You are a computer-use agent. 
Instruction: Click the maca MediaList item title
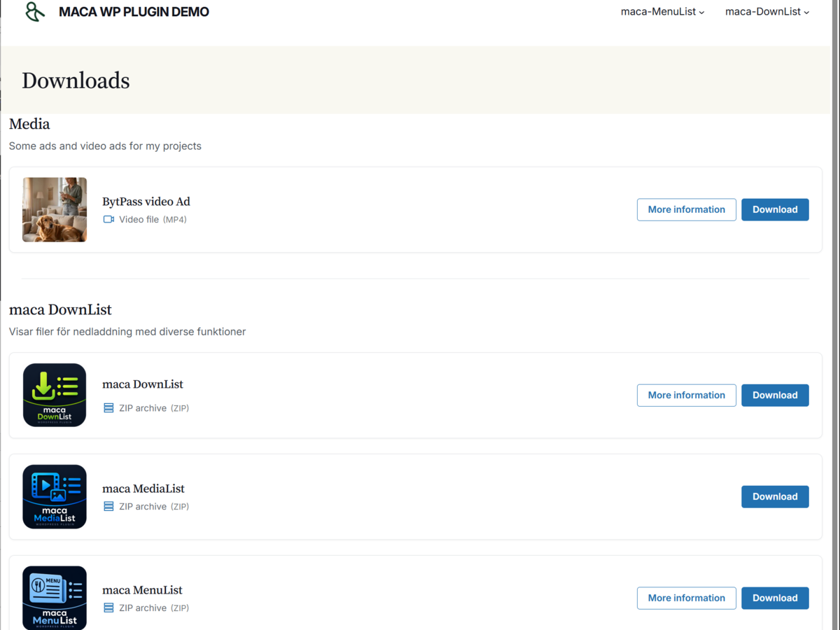click(x=143, y=489)
